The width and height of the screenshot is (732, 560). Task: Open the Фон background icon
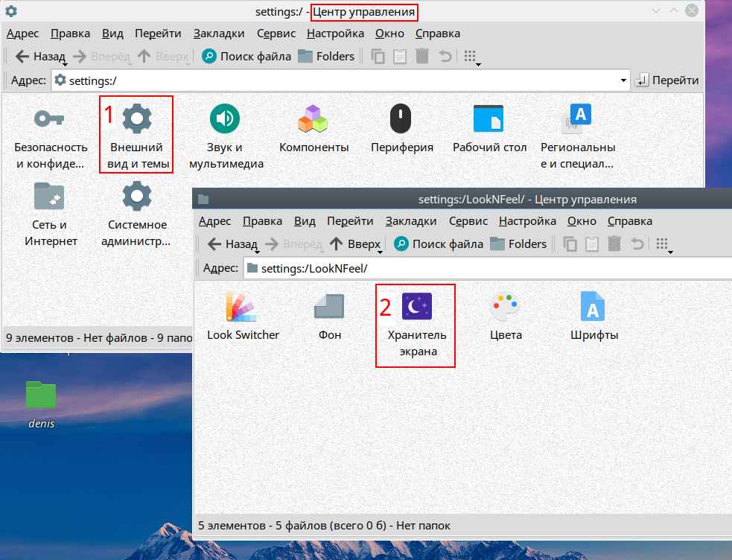point(329,306)
